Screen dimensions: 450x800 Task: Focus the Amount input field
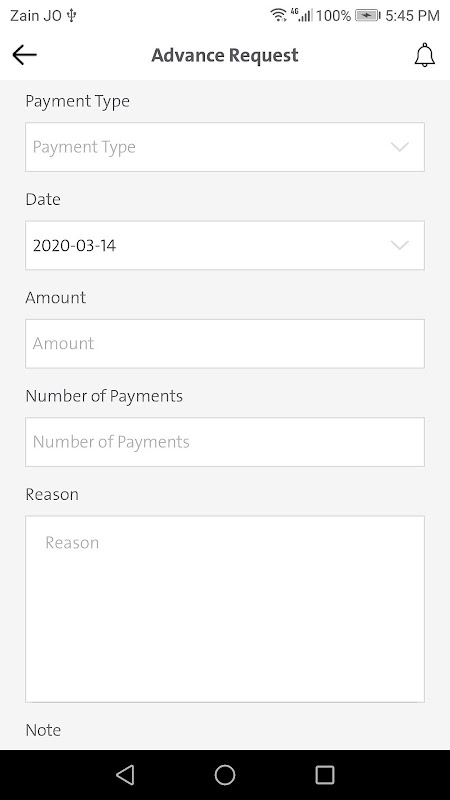tap(225, 344)
